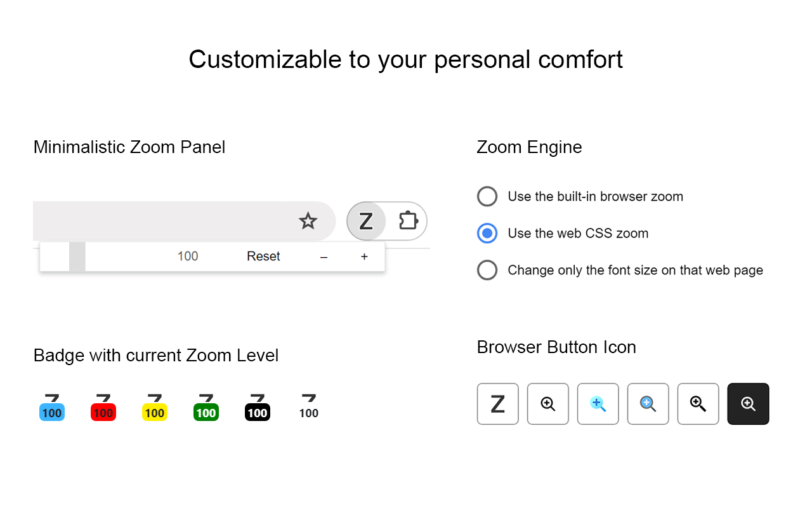Click the 100 zoom level value display

(188, 256)
